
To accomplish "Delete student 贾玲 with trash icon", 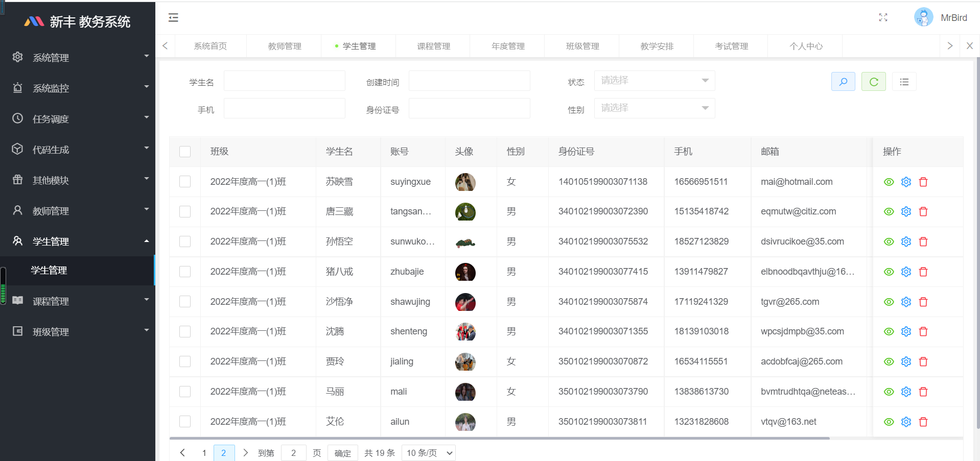I will coord(923,362).
